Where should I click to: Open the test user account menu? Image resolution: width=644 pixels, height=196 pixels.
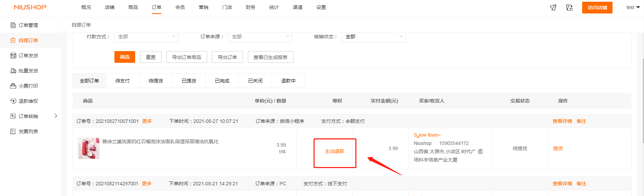(x=633, y=7)
